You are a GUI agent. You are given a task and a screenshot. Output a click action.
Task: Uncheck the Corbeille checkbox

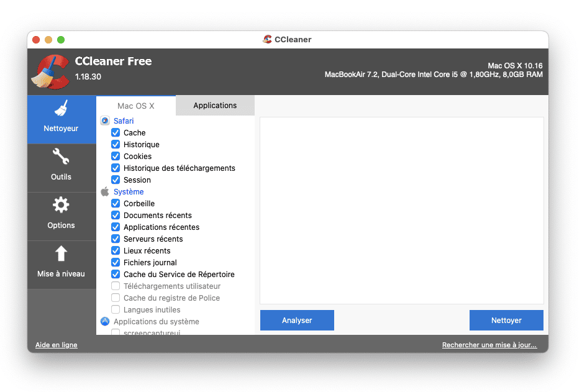click(116, 204)
